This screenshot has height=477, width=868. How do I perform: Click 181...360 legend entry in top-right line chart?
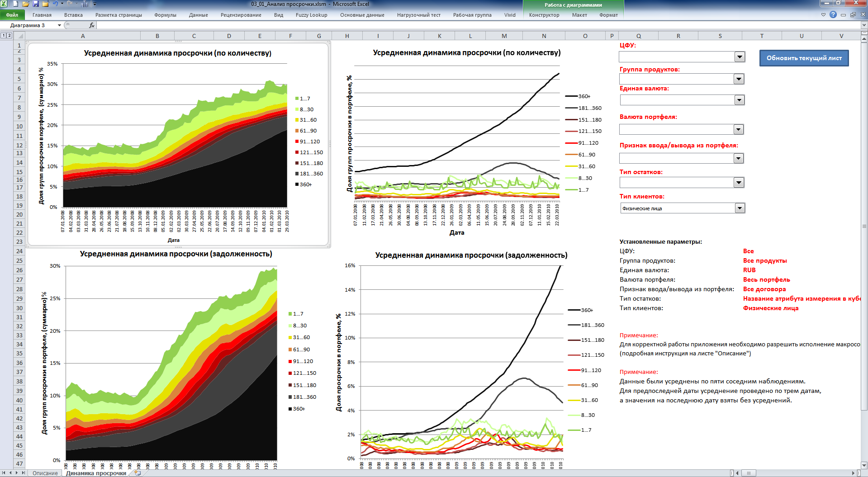(583, 108)
